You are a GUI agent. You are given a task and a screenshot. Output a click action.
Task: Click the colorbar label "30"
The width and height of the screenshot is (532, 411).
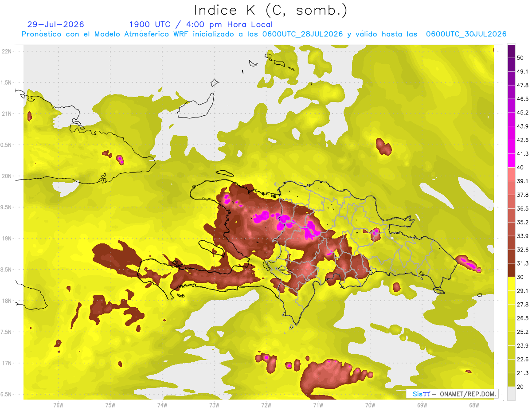pyautogui.click(x=520, y=277)
